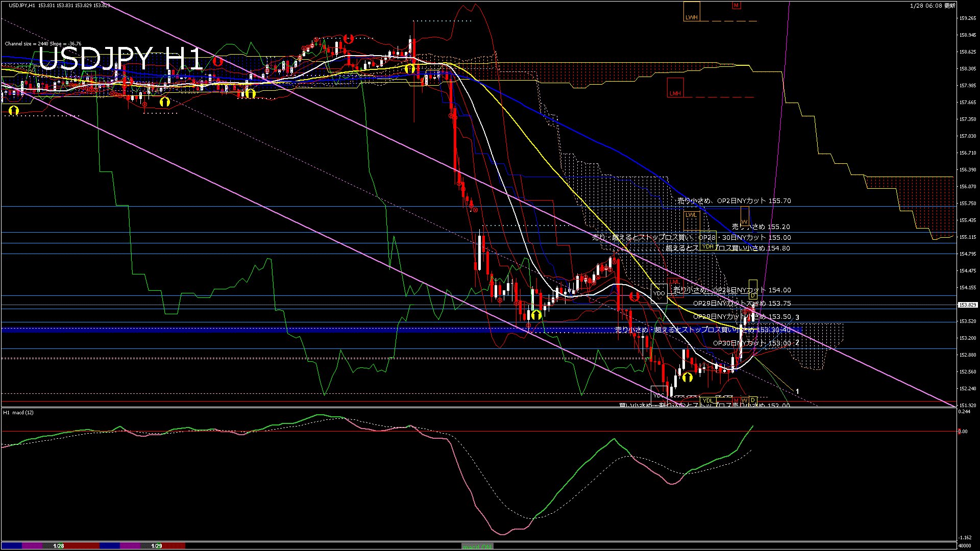Select the 1/29 date marker on the timeline
Viewport: 980px width, 551px height.
click(157, 546)
